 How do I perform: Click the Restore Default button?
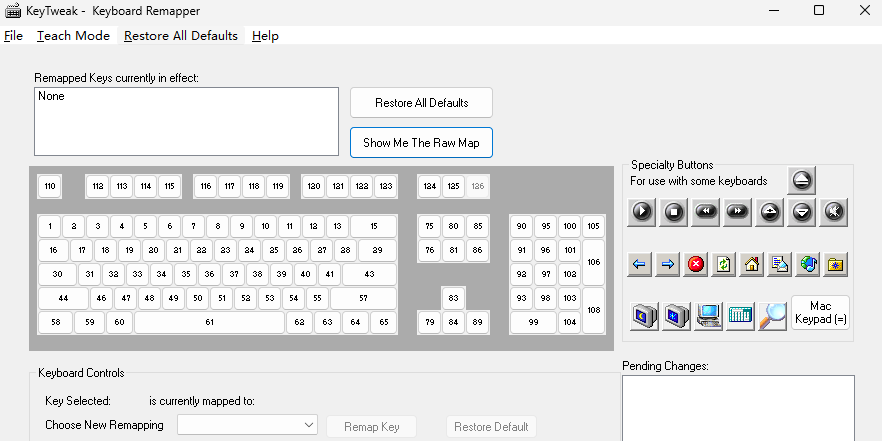pyautogui.click(x=491, y=427)
